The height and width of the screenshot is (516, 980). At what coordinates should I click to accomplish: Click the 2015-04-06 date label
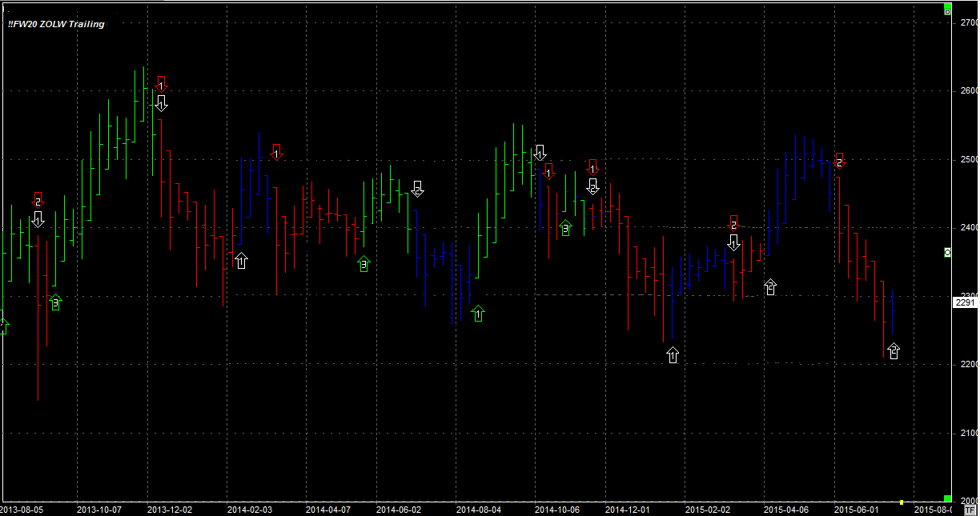point(785,509)
